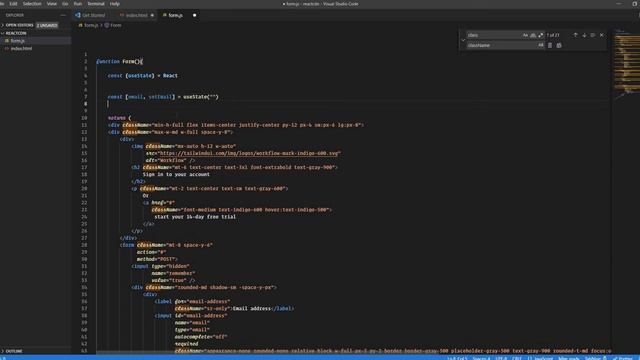Click UTF-8 encoding in status bar
The height and width of the screenshot is (360, 640).
pyautogui.click(x=501, y=358)
